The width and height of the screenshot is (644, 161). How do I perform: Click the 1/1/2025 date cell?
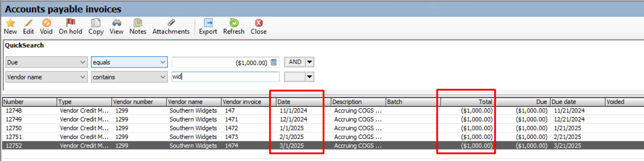[x=304, y=128]
